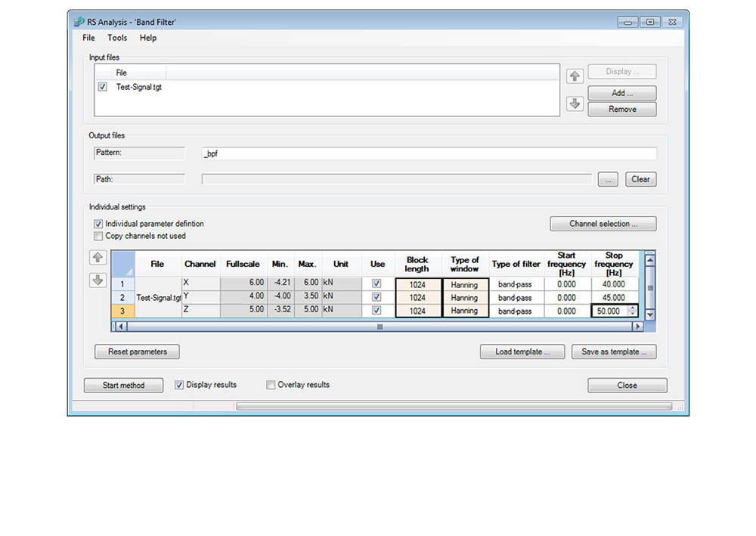The height and width of the screenshot is (536, 756).
Task: Click the Pattern text field containing _bpf
Action: tap(429, 153)
